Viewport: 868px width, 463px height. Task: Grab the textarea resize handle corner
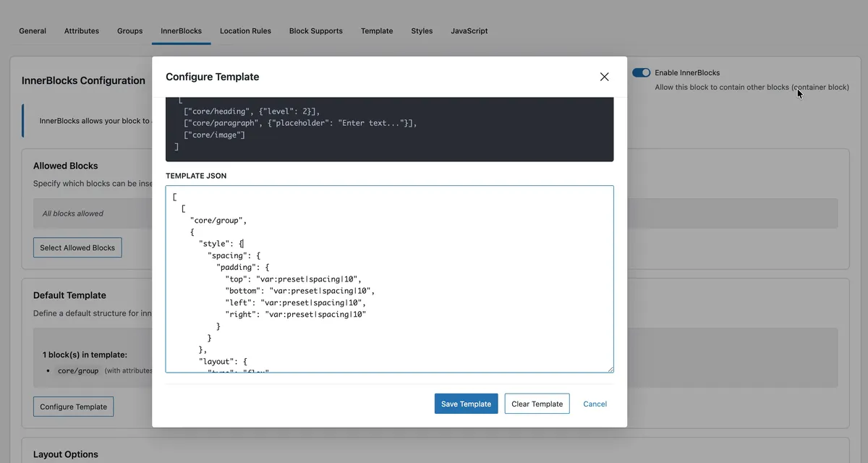610,369
